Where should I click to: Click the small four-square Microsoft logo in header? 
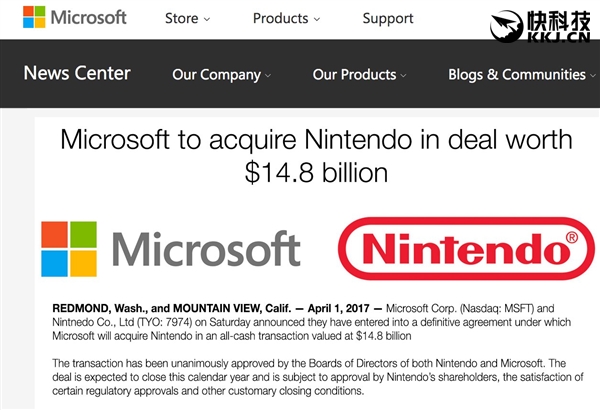35,18
